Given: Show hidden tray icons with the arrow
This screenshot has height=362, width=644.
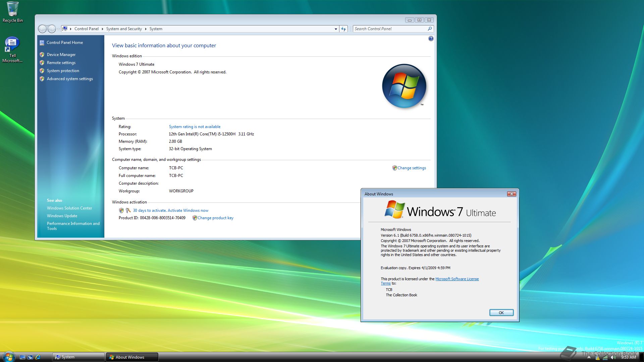Looking at the screenshot, I should tap(589, 357).
